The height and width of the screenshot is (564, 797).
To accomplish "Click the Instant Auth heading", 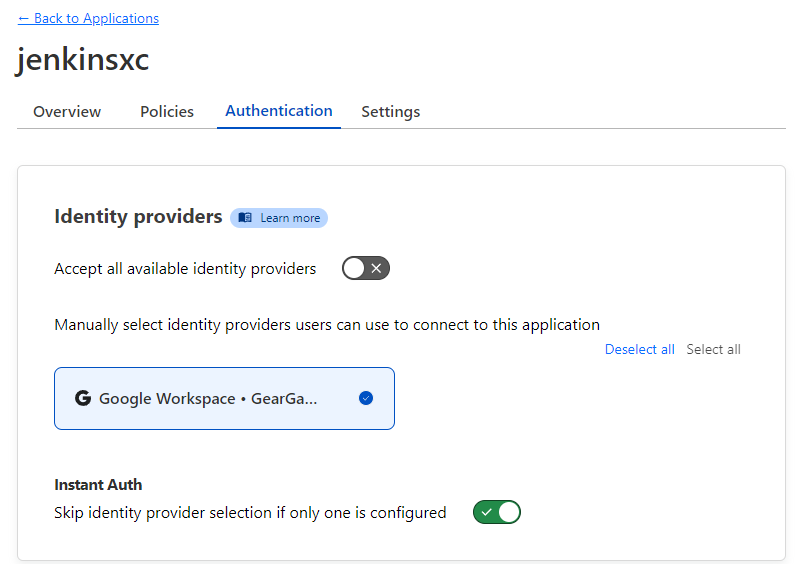I will pyautogui.click(x=98, y=485).
